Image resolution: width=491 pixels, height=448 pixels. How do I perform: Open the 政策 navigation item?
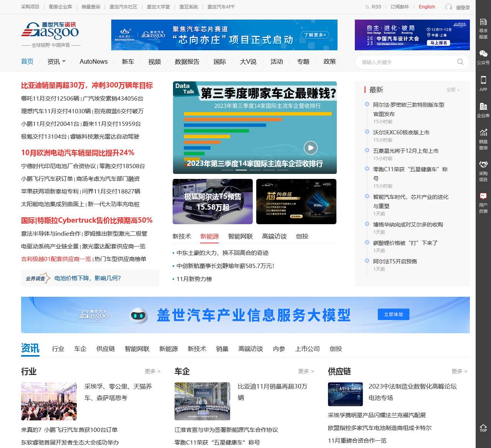click(x=330, y=61)
